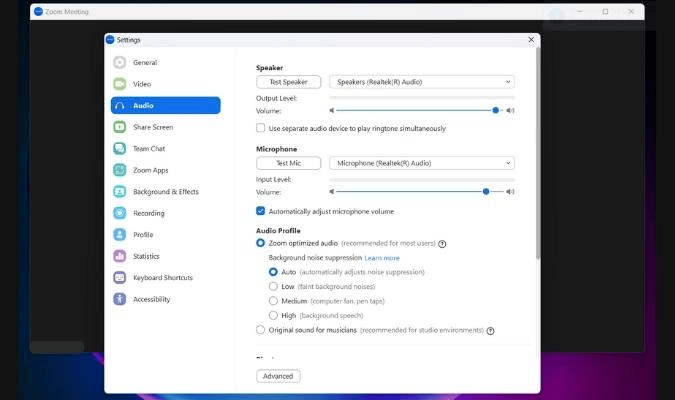Click the Accessibility icon
The image size is (675, 400).
point(119,299)
